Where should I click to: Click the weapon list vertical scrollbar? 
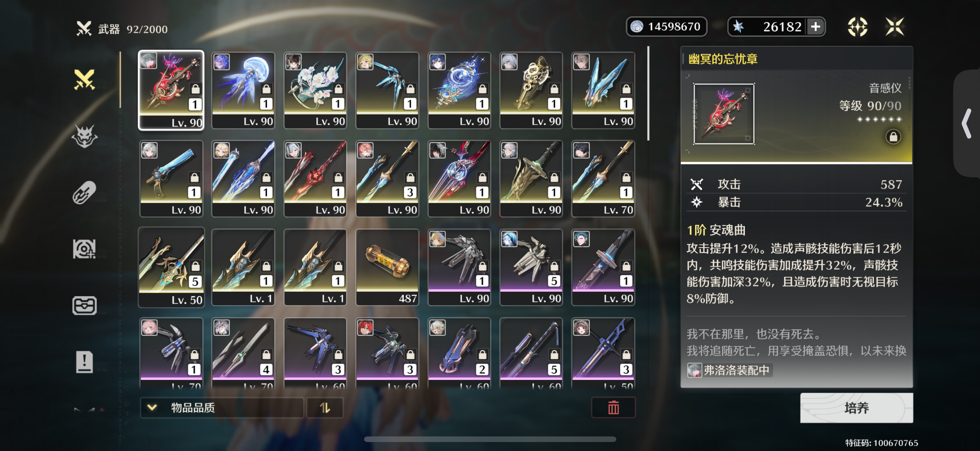[x=648, y=93]
